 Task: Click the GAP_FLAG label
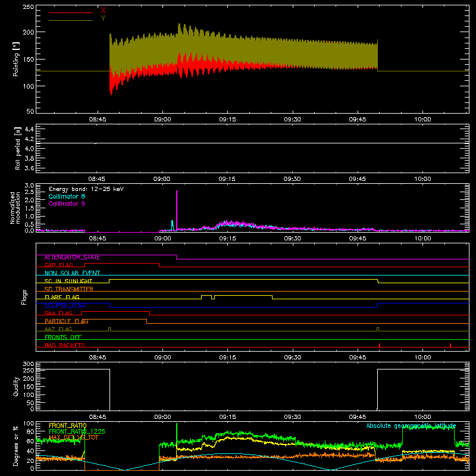point(58,265)
